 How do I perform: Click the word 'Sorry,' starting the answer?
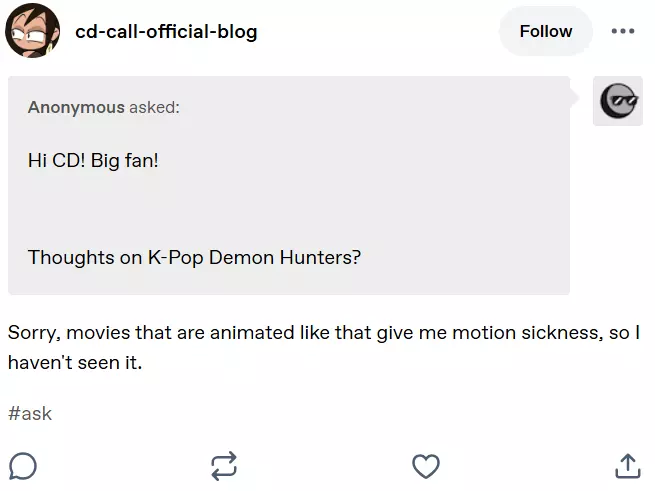(34, 333)
